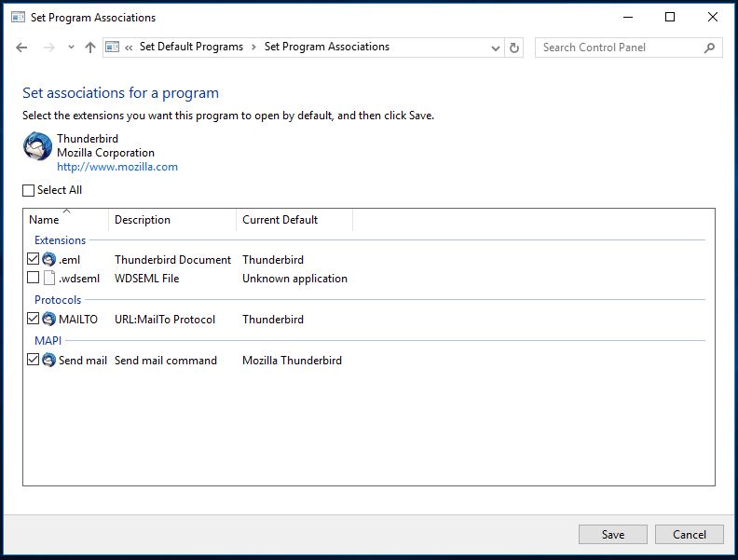Sort by the Name column header
This screenshot has width=738, height=560.
65,220
